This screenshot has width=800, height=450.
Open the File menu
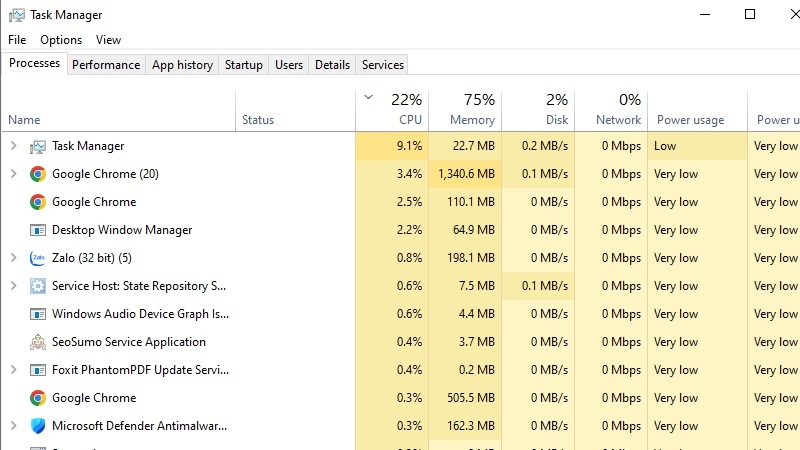(x=17, y=40)
